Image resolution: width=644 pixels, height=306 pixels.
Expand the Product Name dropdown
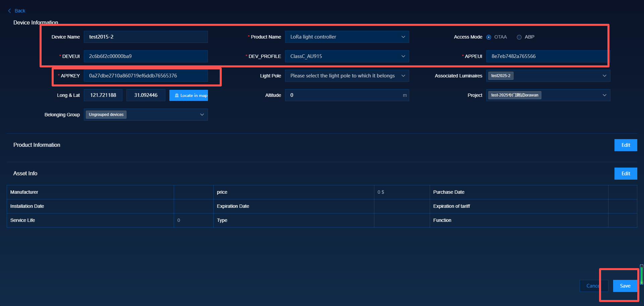[x=403, y=37]
